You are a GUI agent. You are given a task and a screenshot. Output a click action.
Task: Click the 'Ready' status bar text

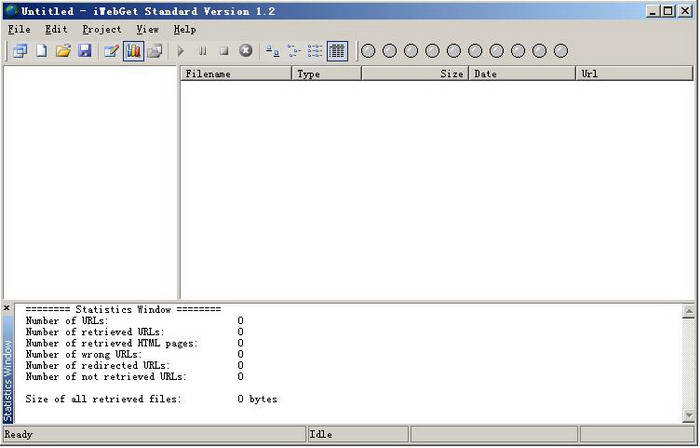[x=18, y=434]
